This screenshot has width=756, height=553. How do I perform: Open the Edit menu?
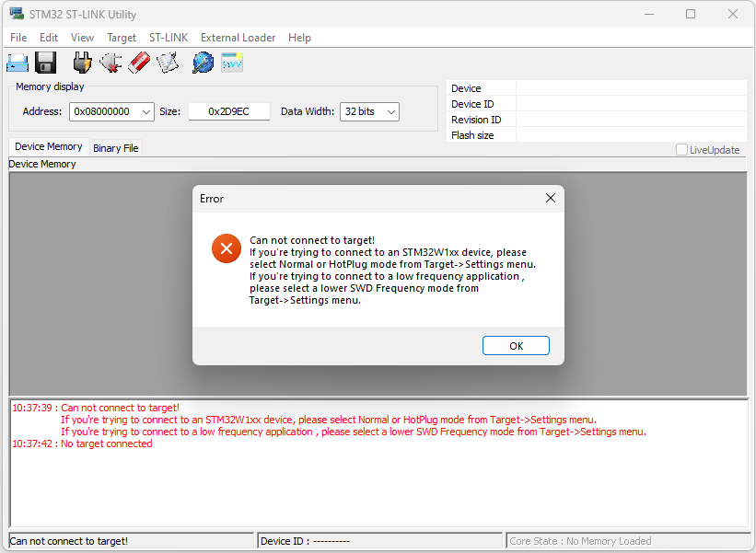(x=49, y=38)
